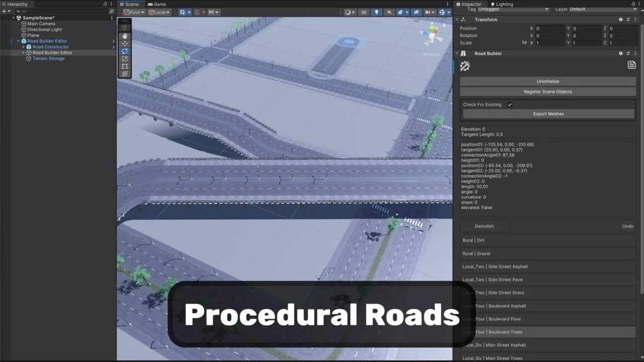Click the scene orientation gizmo
Image resolution: width=644 pixels, height=362 pixels.
point(432,36)
